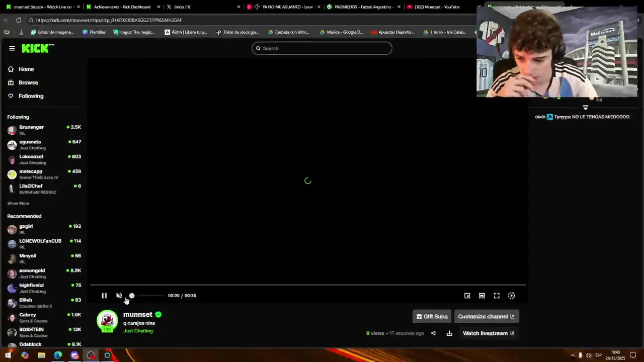Viewport: 644px width, 362px height.
Task: Click Customize channel button
Action: [x=486, y=316]
